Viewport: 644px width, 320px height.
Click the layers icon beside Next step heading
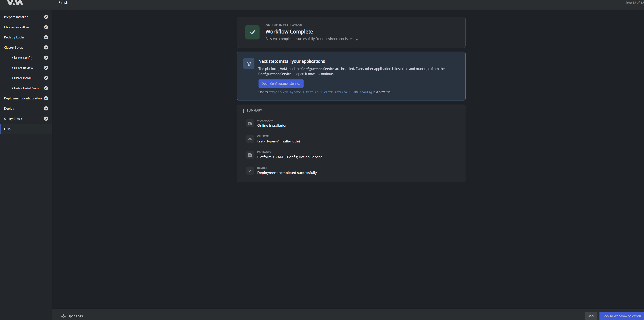pos(249,64)
